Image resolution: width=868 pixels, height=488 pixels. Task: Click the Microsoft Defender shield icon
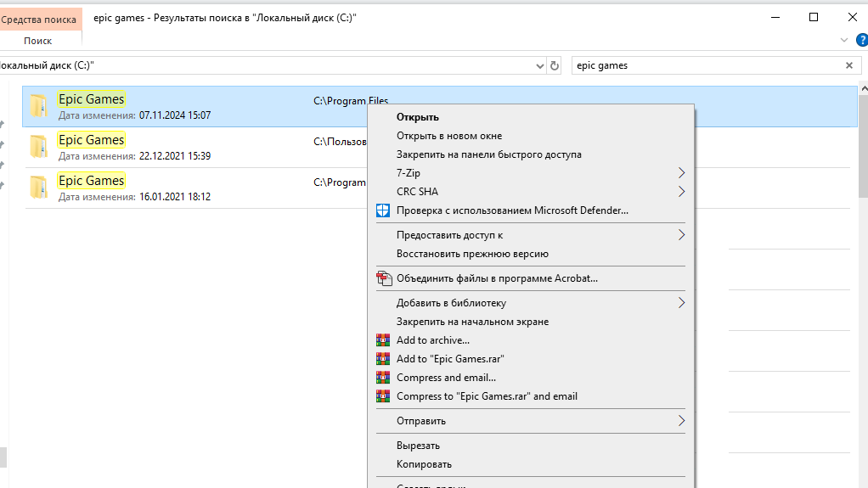pos(382,210)
